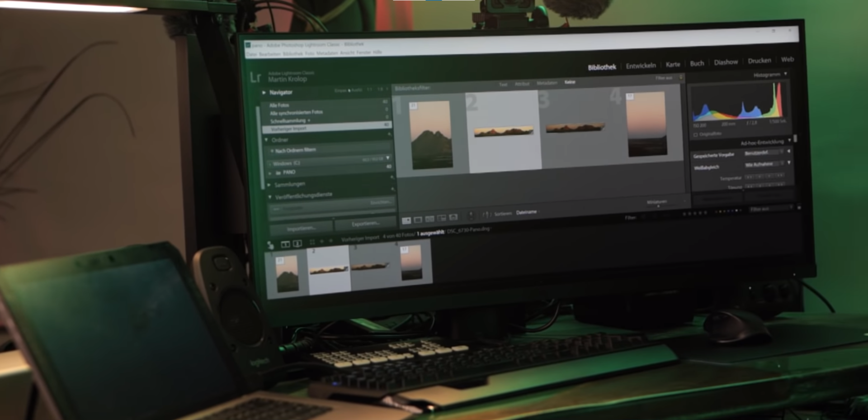Open the Karte module tab
The image size is (868, 420).
pos(673,64)
